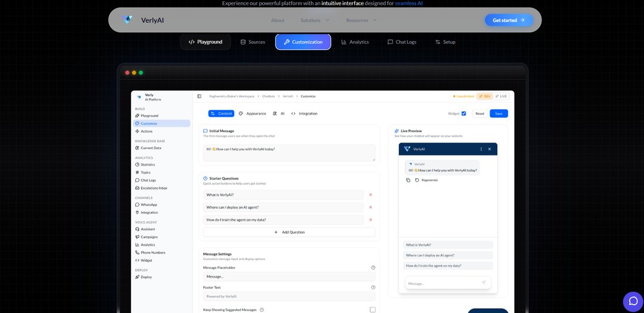Screen dimensions: 644x313
Task: Open the Chatbots breadcrumb item
Action: pos(269,96)
